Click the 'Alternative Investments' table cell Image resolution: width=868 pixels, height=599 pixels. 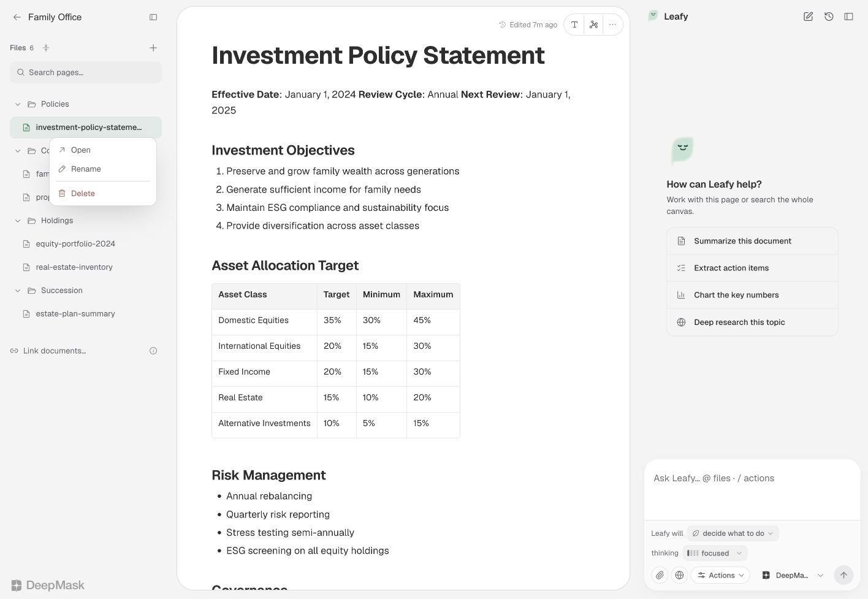(264, 424)
